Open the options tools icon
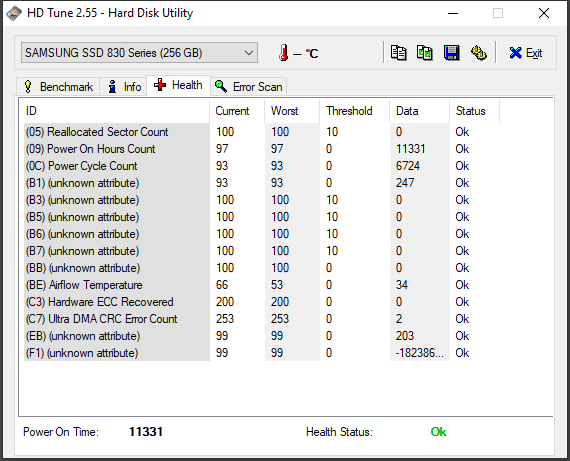The width and height of the screenshot is (570, 461). tap(478, 53)
